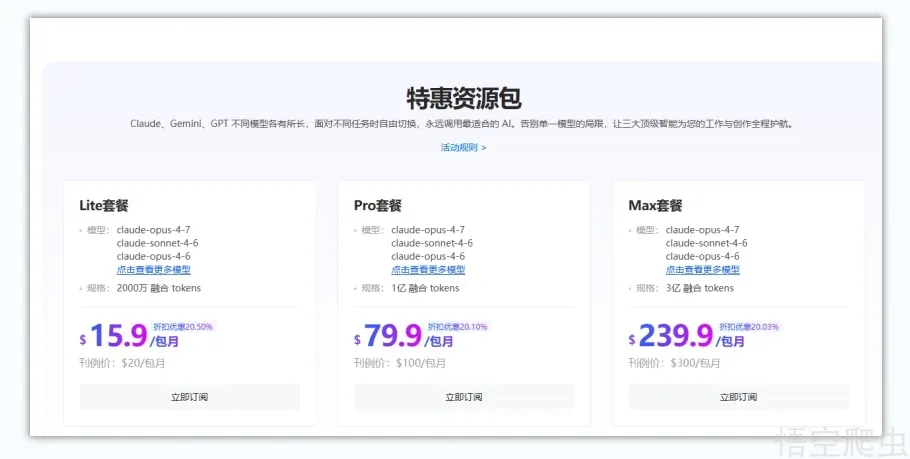Subscribe to Pro套餐 via 立即订阅
This screenshot has height=459, width=910.
(x=464, y=397)
